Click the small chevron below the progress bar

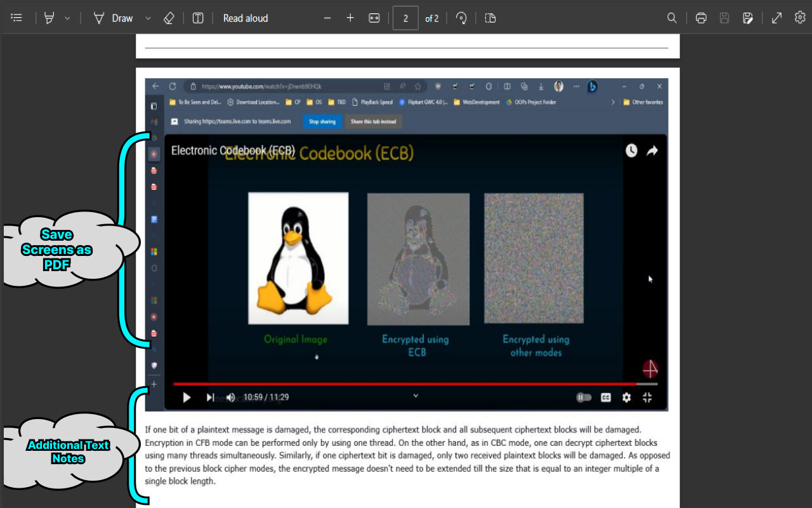coord(416,395)
